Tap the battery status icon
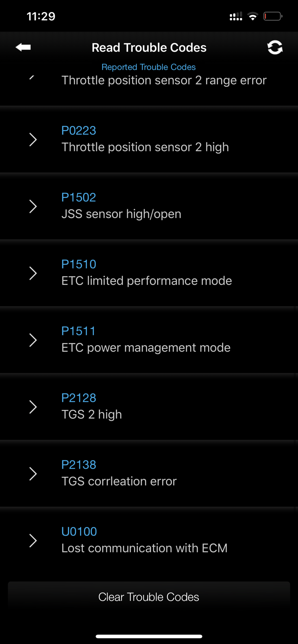The image size is (298, 644). 273,16
